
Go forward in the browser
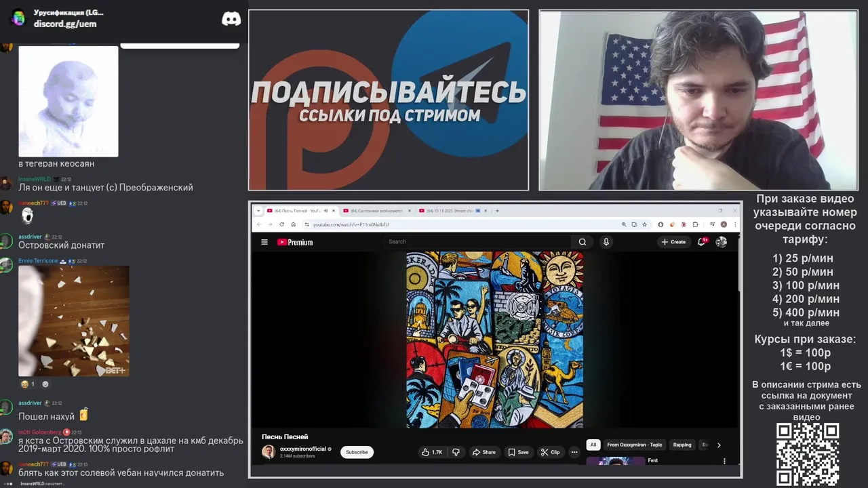(x=270, y=224)
